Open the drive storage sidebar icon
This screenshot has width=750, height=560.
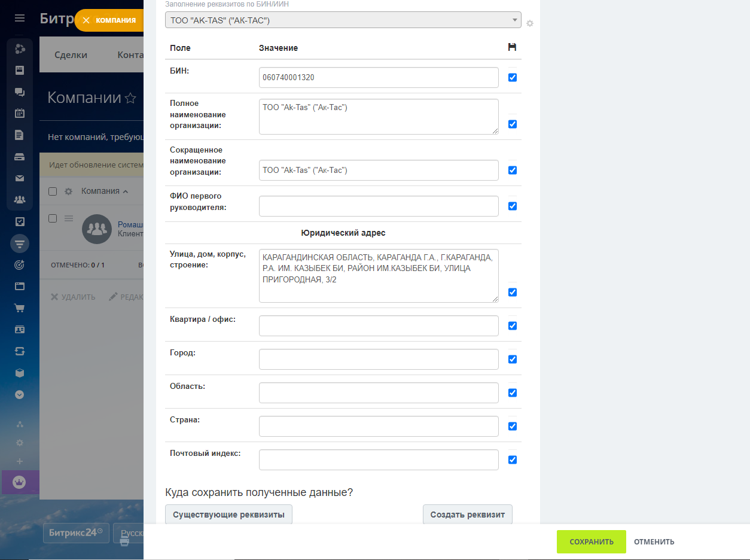20,157
